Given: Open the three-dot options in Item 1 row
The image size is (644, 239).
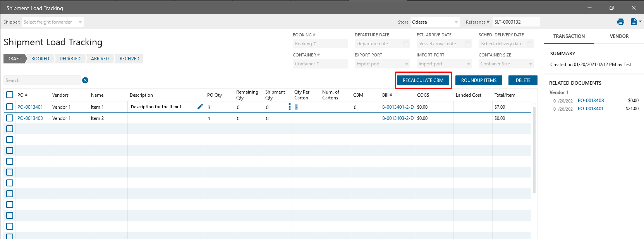Looking at the screenshot, I should (x=290, y=107).
